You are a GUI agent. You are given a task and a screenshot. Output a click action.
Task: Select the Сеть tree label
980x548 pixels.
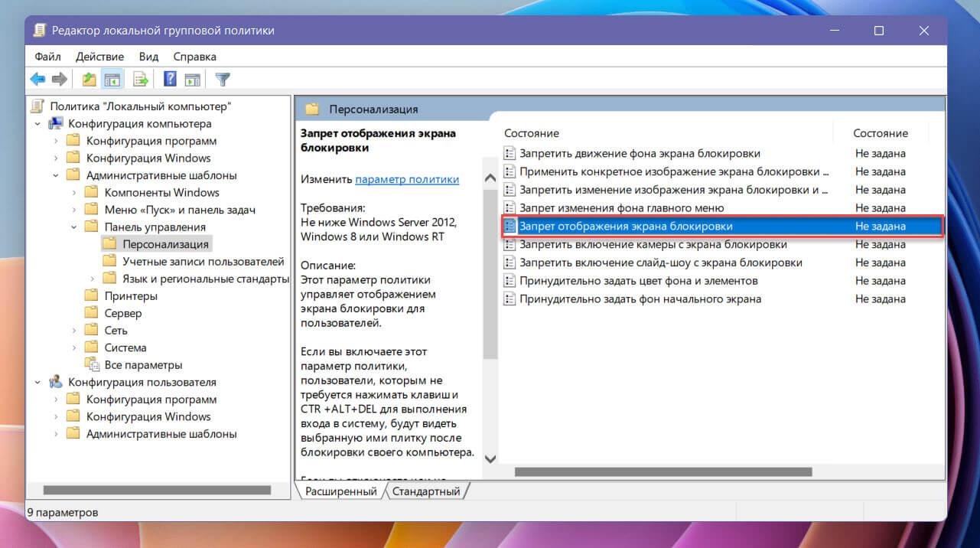(116, 331)
